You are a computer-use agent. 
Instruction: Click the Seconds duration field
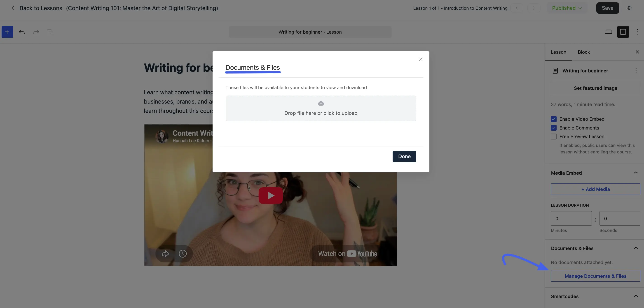point(620,219)
